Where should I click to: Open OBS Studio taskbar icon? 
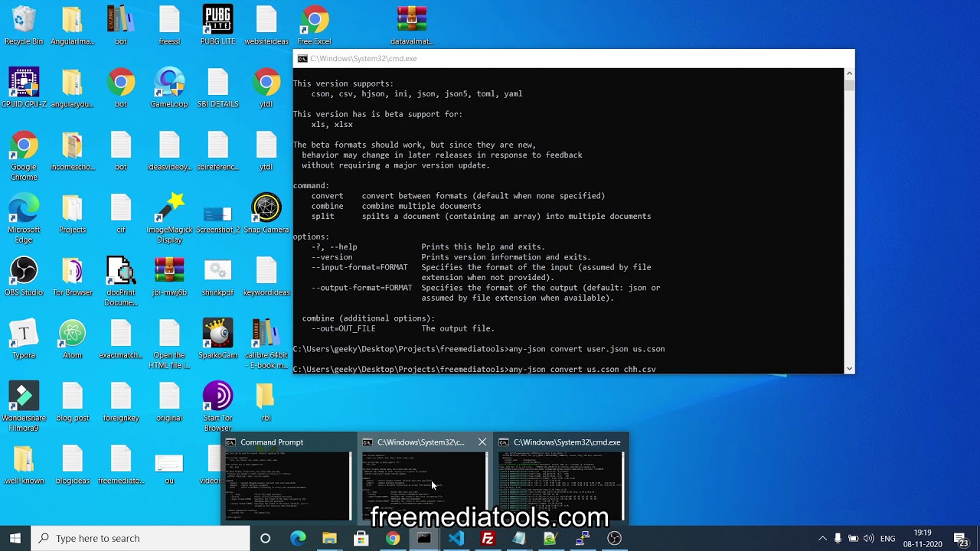coord(614,538)
